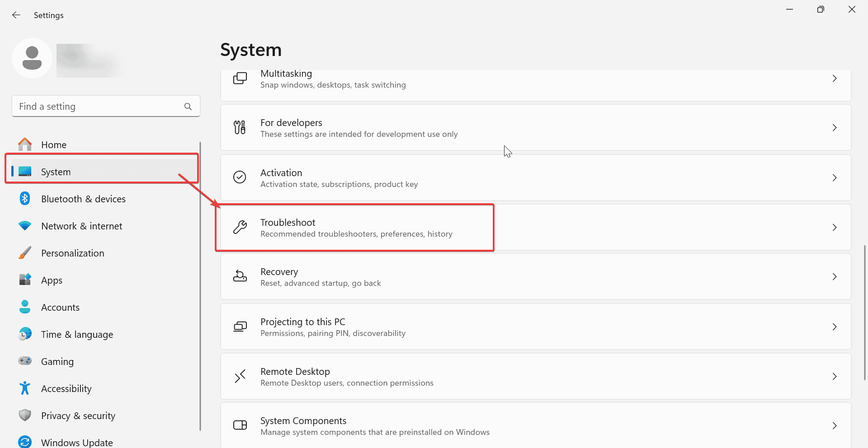This screenshot has height=448, width=868.
Task: Click the Remote Desktop icon
Action: tap(240, 376)
